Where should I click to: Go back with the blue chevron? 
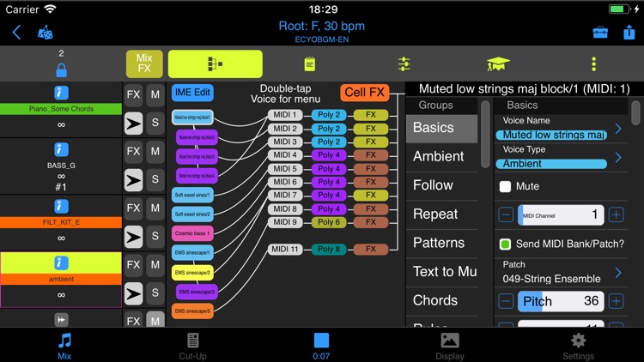pos(16,33)
